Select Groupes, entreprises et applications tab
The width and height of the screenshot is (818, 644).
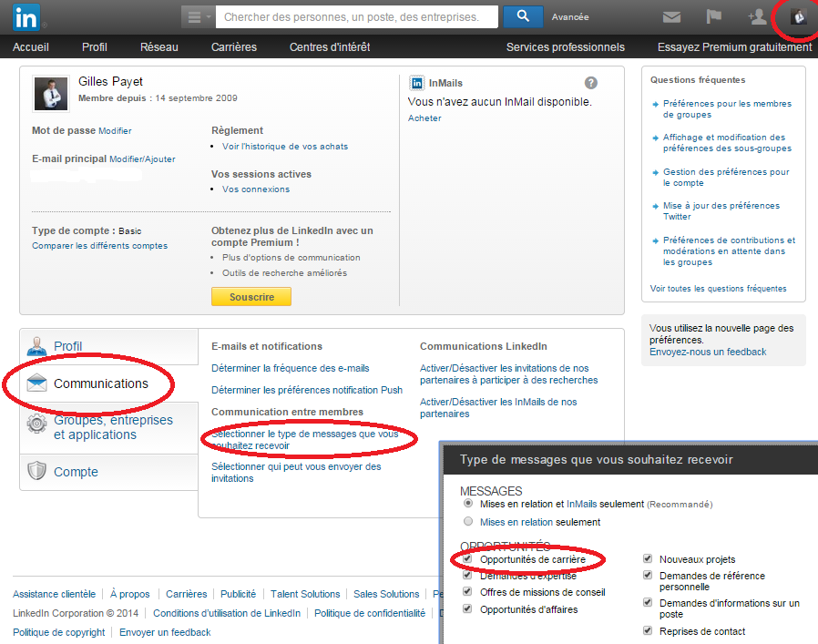(109, 427)
